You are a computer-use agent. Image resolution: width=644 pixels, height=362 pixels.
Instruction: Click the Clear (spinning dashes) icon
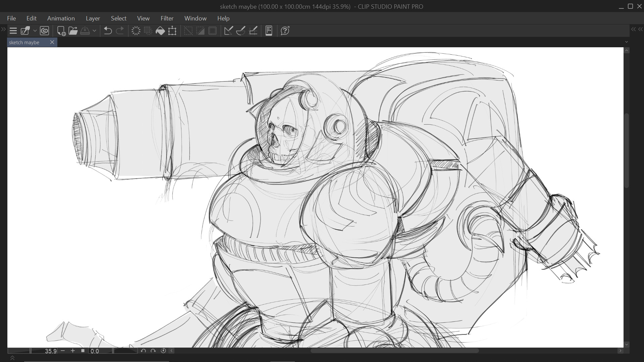click(136, 31)
